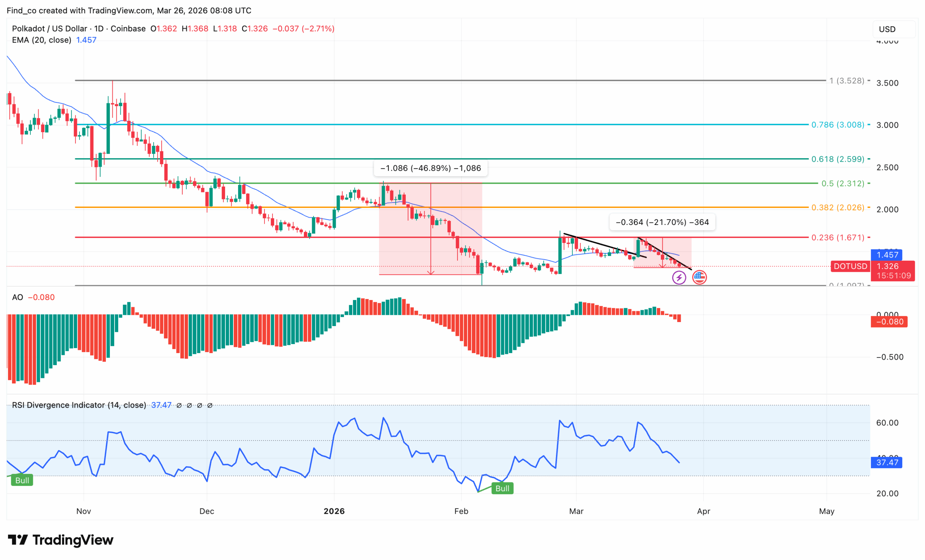
Task: Click the lower green Bull divergence label
Action: click(502, 489)
